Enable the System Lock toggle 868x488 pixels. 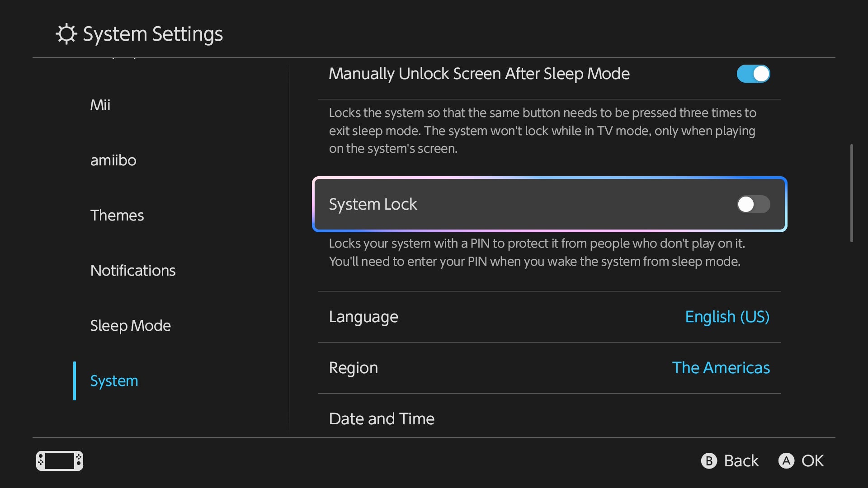[x=753, y=204]
